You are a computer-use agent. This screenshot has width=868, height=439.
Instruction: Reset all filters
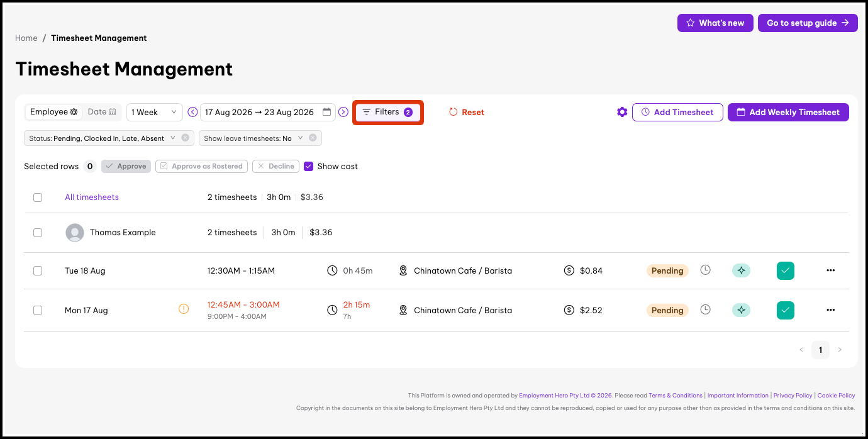point(467,112)
